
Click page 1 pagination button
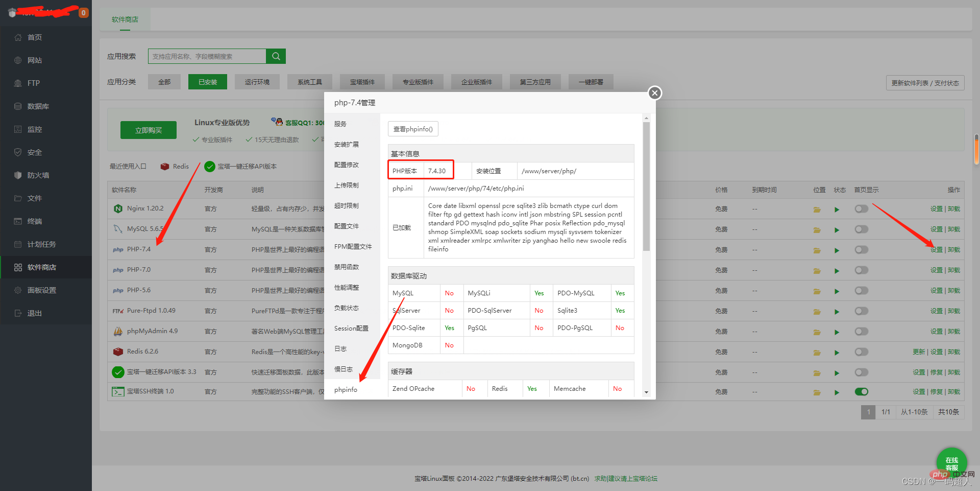pyautogui.click(x=868, y=412)
